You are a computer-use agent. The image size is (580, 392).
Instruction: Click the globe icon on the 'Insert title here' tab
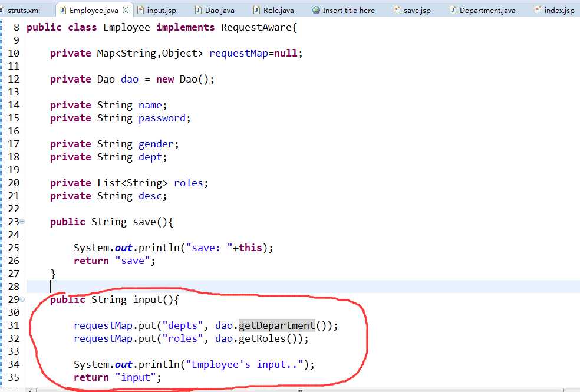(316, 11)
